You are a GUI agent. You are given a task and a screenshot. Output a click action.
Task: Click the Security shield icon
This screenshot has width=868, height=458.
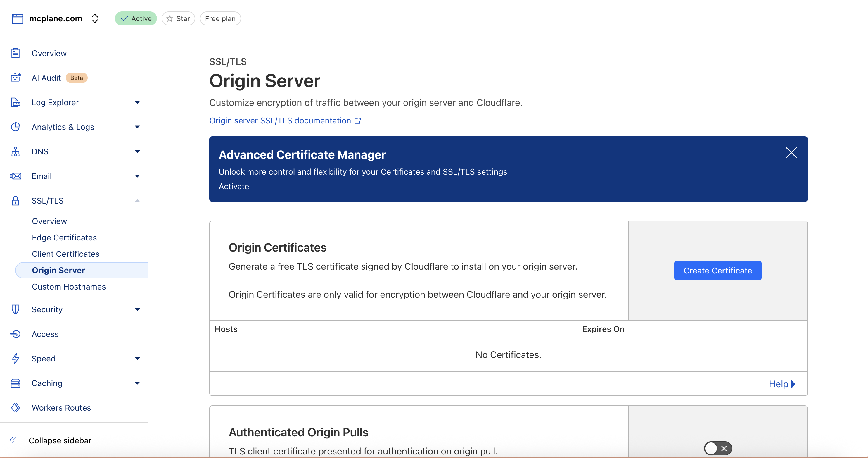coord(15,309)
